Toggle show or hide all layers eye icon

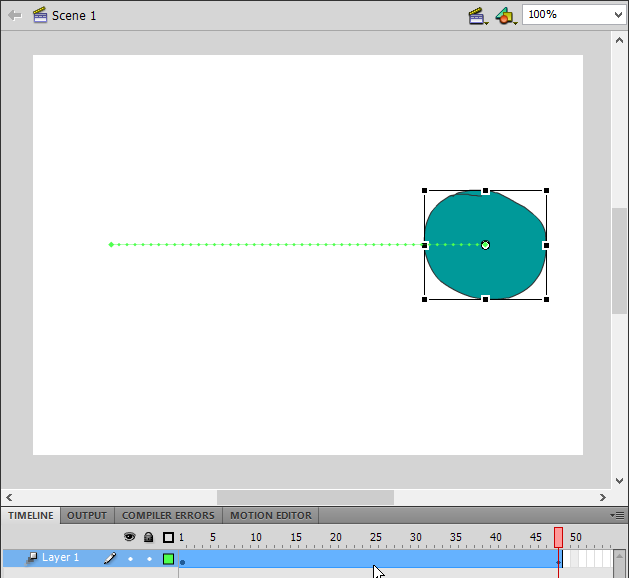click(x=130, y=537)
